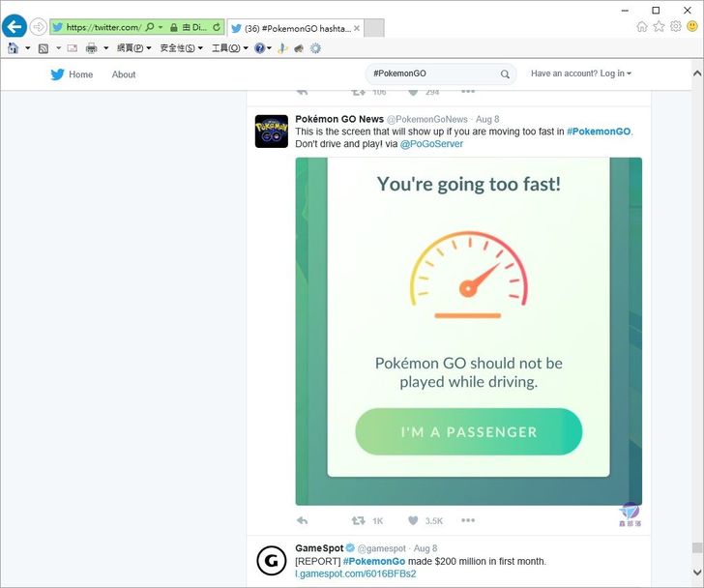Click the magnifier icon in the Twitter search box

[x=505, y=74]
